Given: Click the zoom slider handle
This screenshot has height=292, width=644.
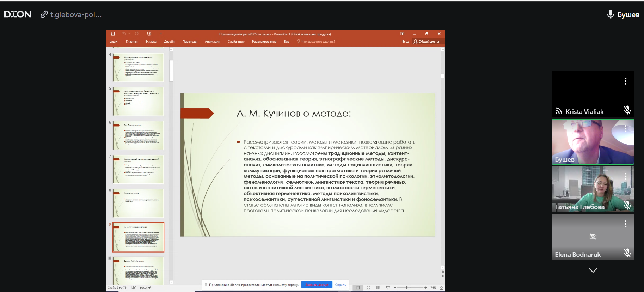Looking at the screenshot, I should pos(407,288).
